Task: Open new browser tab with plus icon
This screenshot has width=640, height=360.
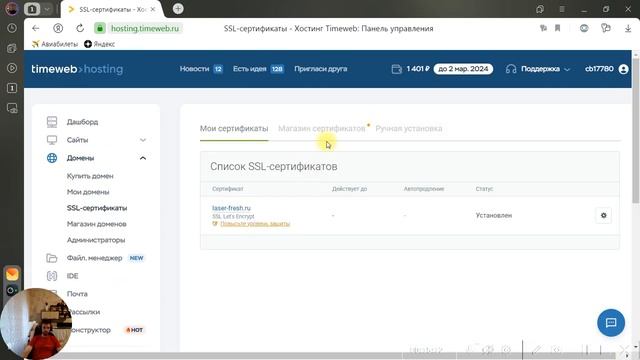Action: point(178,9)
